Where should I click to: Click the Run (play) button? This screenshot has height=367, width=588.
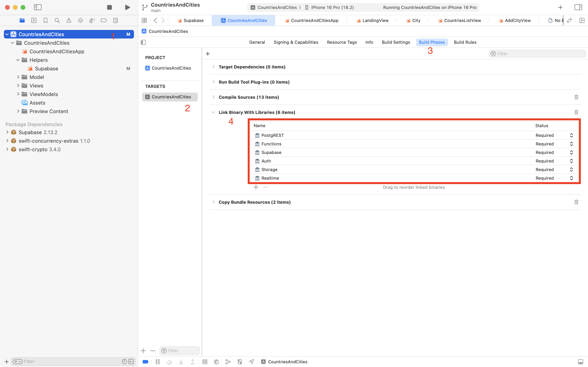coord(127,7)
